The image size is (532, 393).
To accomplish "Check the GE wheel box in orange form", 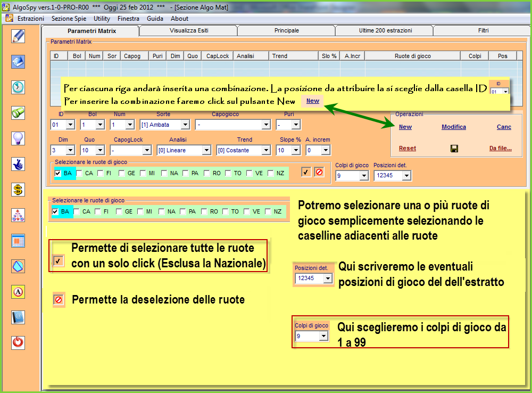I will [x=121, y=173].
